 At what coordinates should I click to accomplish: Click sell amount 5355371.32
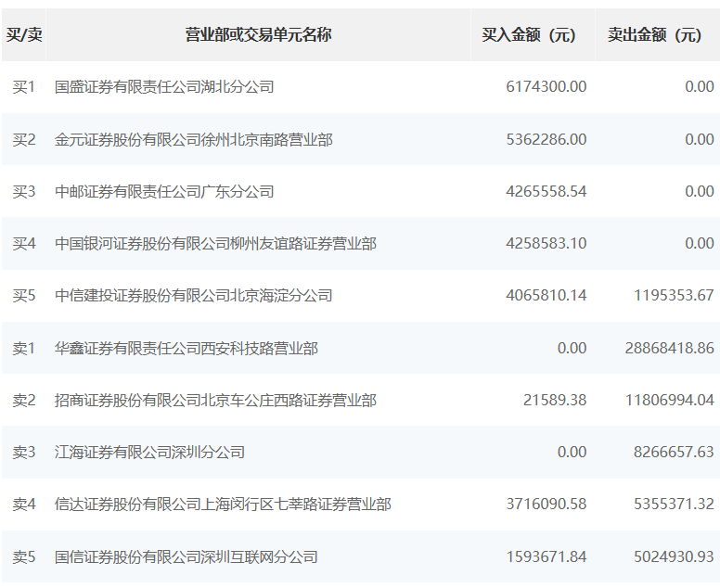pos(674,504)
